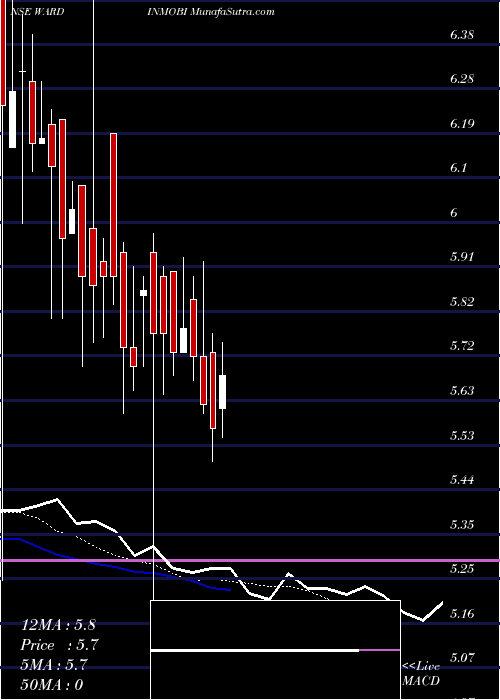Click the '<<Live MACD' label

pyautogui.click(x=421, y=673)
